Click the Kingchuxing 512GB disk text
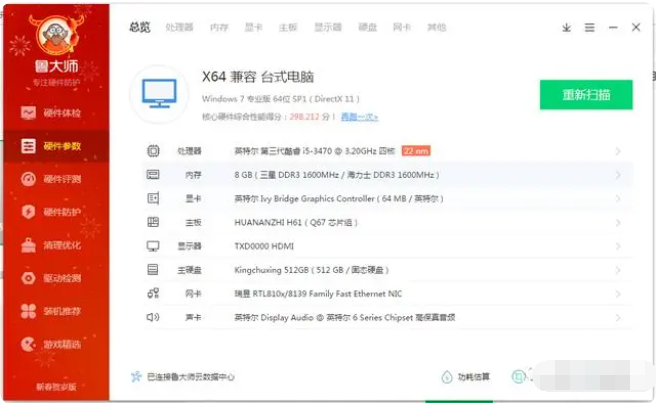 tap(311, 270)
